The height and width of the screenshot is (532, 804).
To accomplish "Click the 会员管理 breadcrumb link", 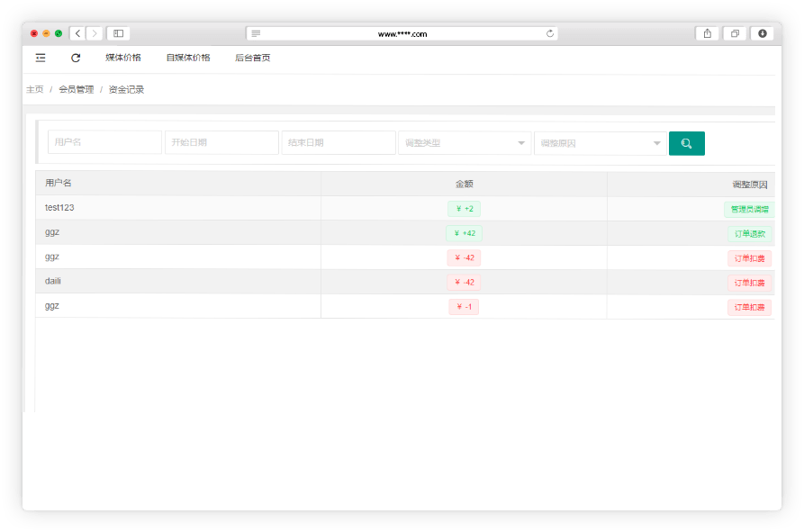I will coord(77,89).
